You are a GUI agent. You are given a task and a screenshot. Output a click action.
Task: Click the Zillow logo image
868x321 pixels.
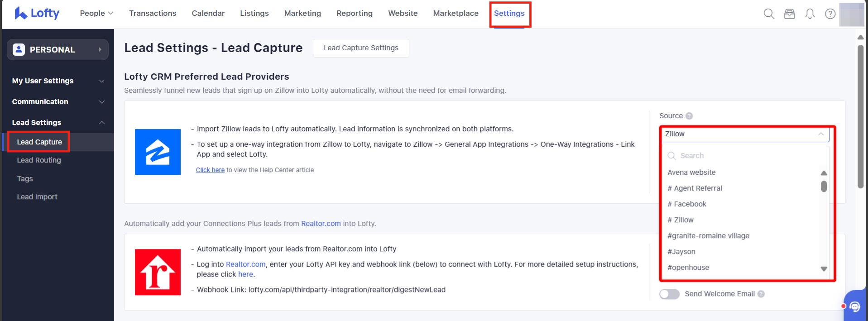coord(158,152)
